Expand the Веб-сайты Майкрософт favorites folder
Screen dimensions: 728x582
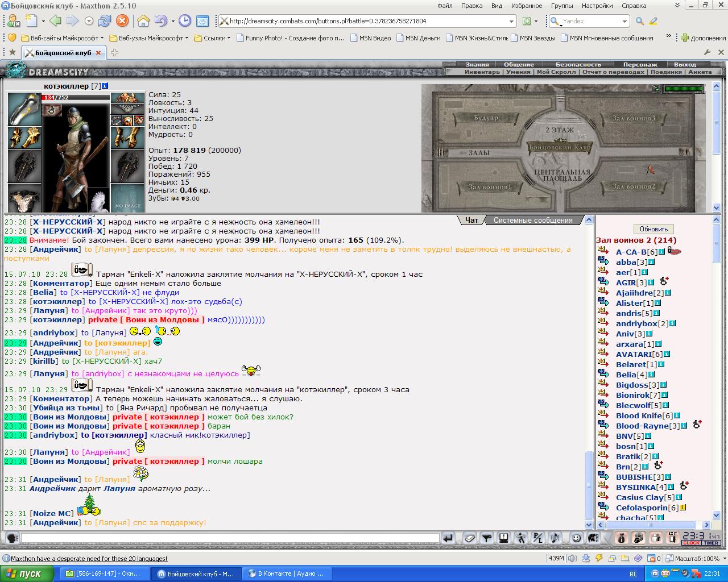[x=61, y=38]
